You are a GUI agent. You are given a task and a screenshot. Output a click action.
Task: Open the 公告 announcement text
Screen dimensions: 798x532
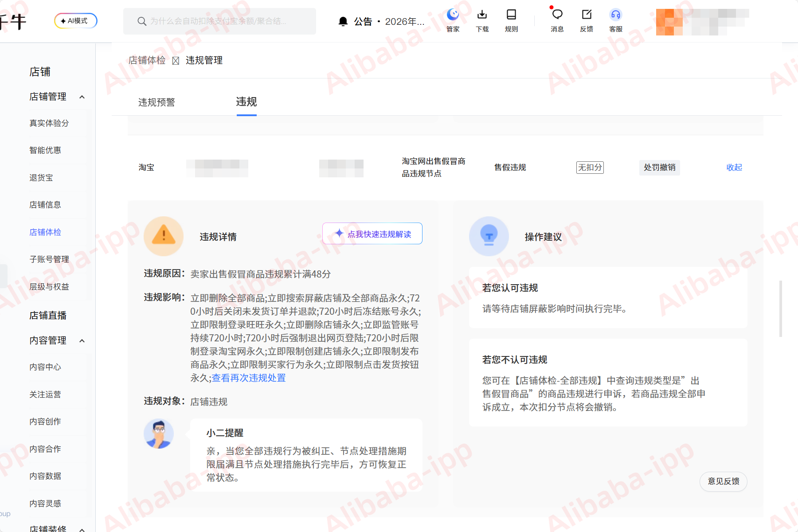click(x=389, y=21)
